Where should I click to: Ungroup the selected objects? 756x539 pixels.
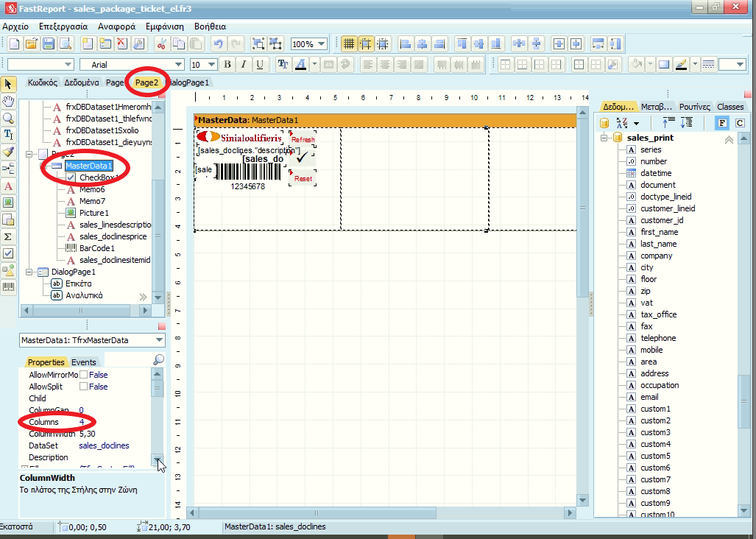pos(275,44)
